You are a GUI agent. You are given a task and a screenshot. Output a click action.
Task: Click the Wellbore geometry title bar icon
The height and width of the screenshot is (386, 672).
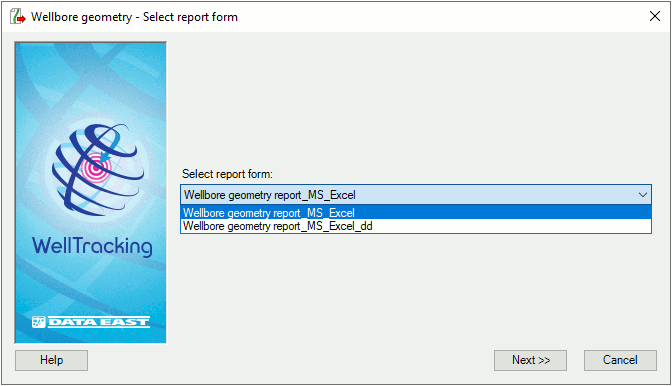(x=18, y=17)
